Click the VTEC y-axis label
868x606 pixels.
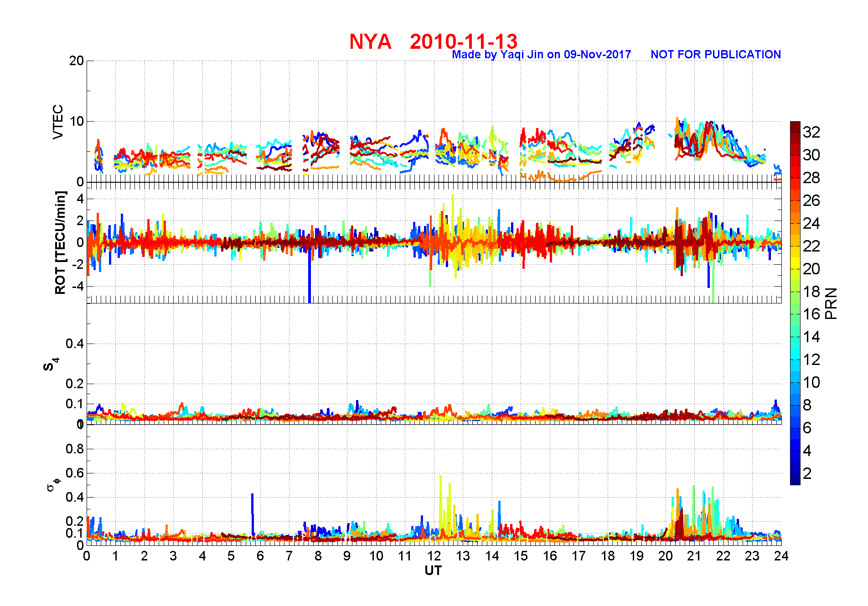pos(58,122)
